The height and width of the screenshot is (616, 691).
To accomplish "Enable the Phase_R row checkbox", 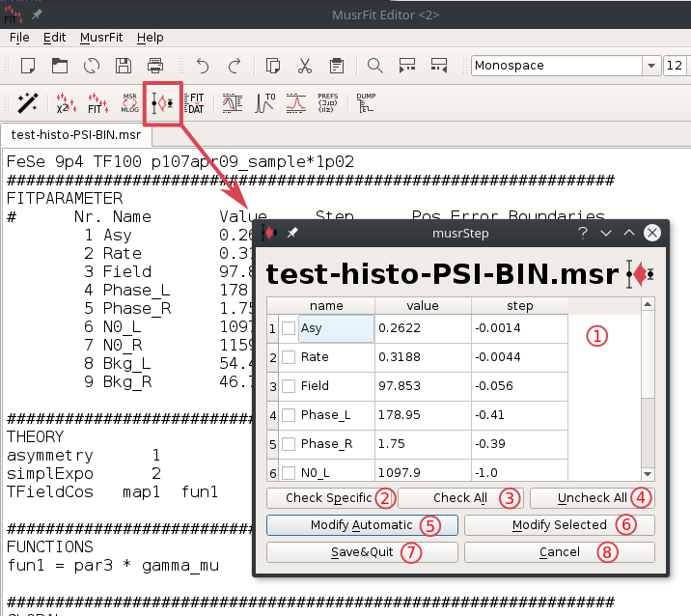I will [x=289, y=444].
